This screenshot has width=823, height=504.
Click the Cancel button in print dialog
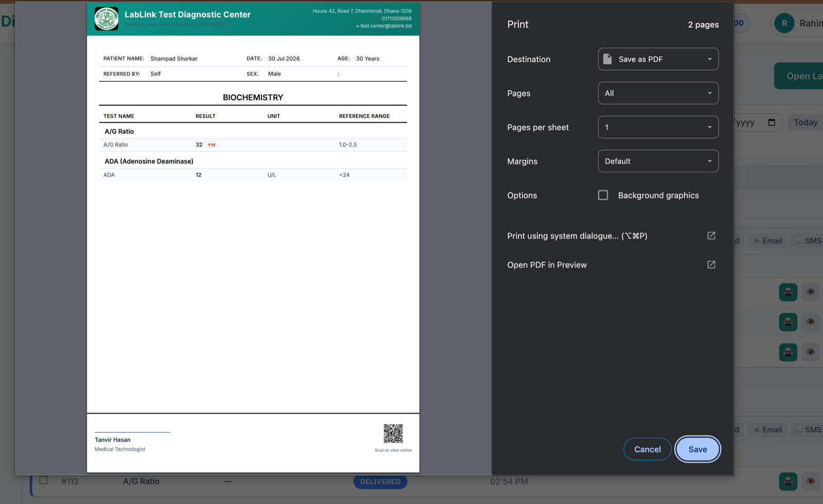pos(647,449)
